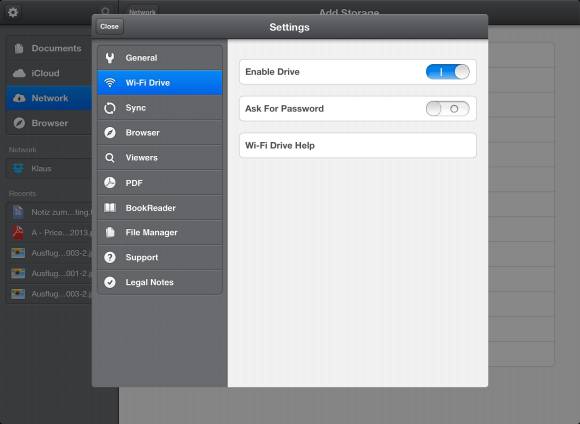Open Sync settings circular arrows icon
This screenshot has width=580, height=424.
[110, 108]
